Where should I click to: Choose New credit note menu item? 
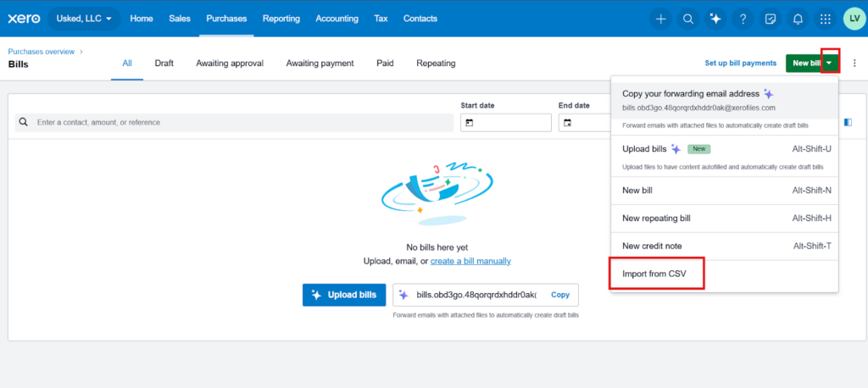coord(724,247)
